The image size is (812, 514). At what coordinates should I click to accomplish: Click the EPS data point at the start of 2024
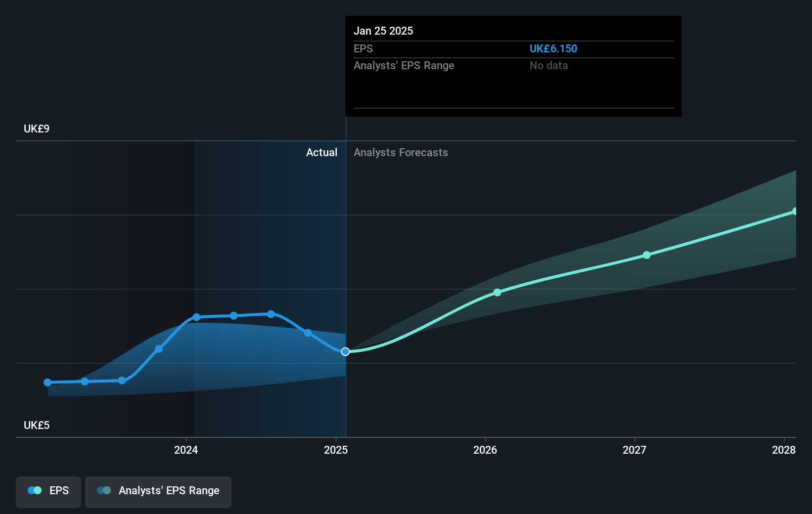pos(196,317)
